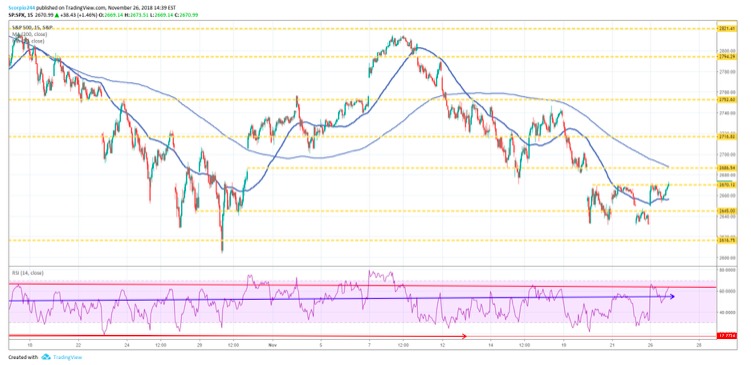Select the RSI (14, close) indicator label

[x=28, y=273]
